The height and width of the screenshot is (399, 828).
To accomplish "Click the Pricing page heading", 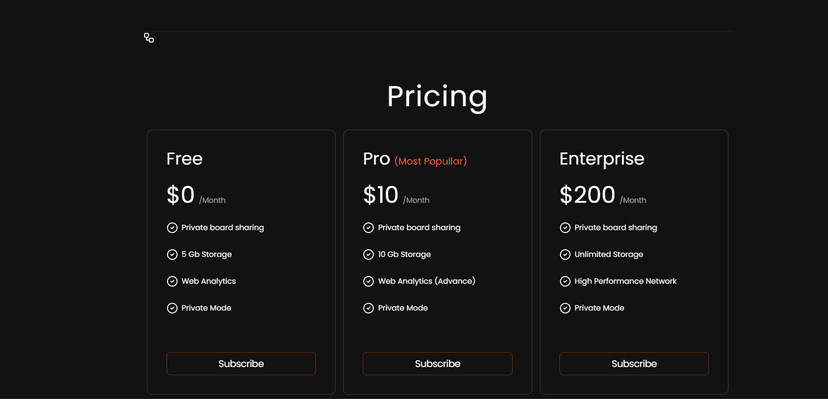I will point(437,97).
